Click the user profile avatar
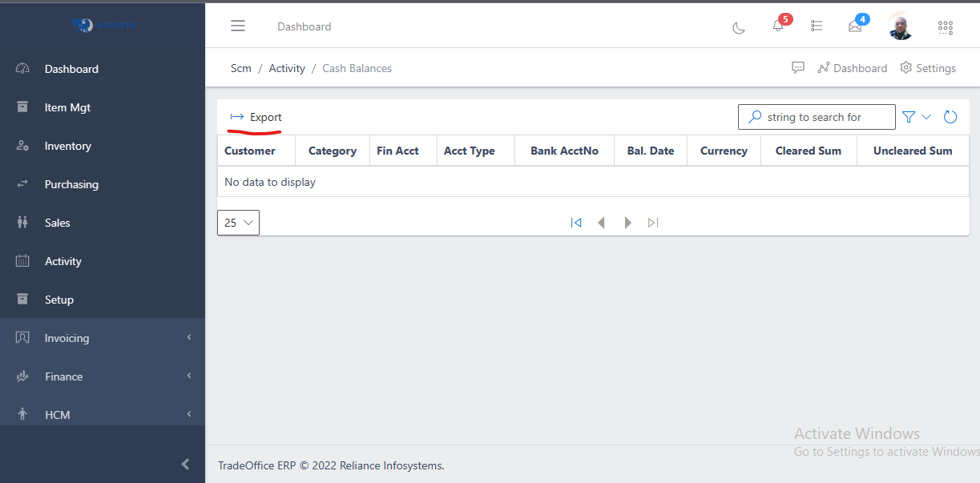Screen dimensions: 980x483 click(x=901, y=27)
